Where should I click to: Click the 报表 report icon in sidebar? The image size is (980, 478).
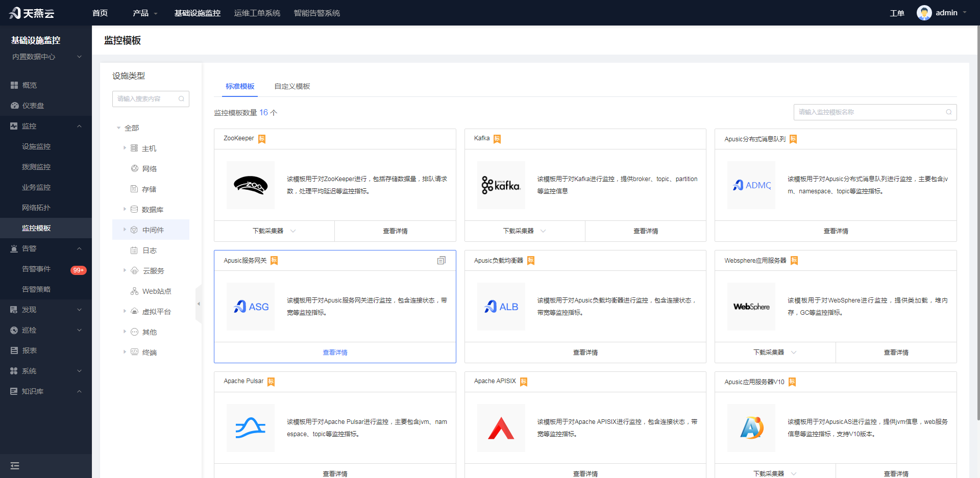[14, 350]
